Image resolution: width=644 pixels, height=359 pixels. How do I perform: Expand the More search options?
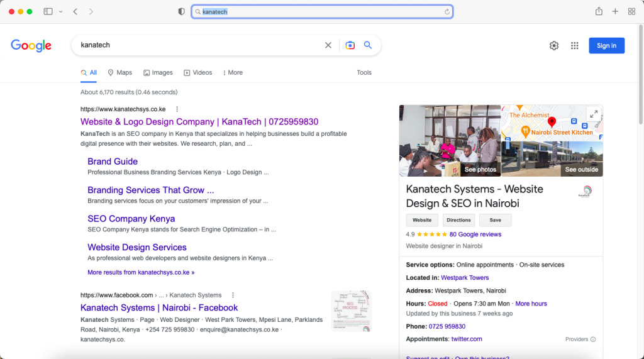pos(233,73)
